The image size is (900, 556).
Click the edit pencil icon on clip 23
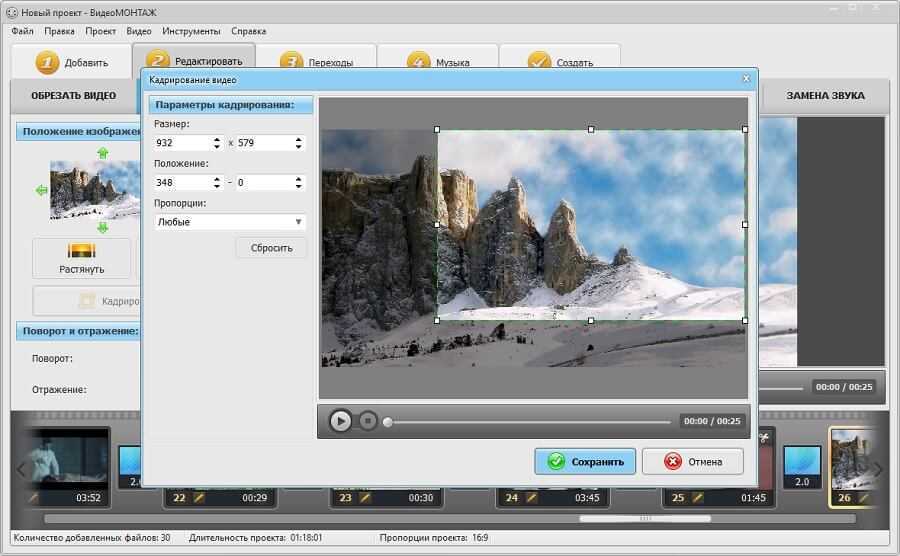[365, 497]
